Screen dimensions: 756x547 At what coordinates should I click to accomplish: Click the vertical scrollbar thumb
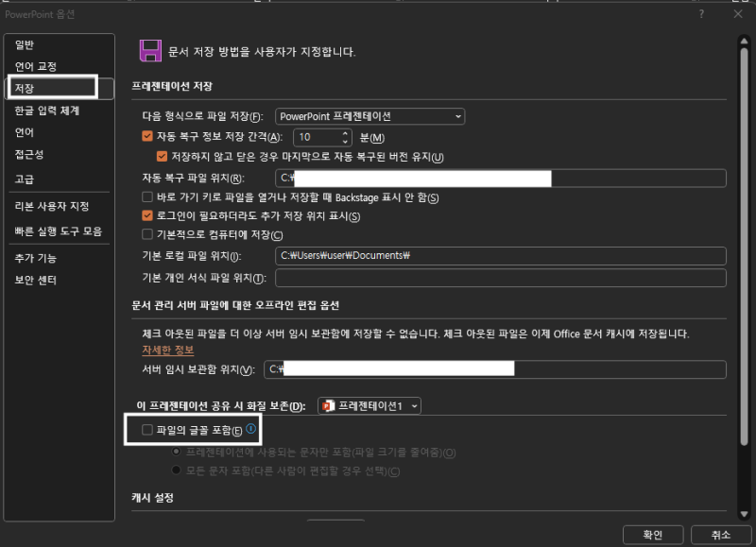(x=744, y=246)
